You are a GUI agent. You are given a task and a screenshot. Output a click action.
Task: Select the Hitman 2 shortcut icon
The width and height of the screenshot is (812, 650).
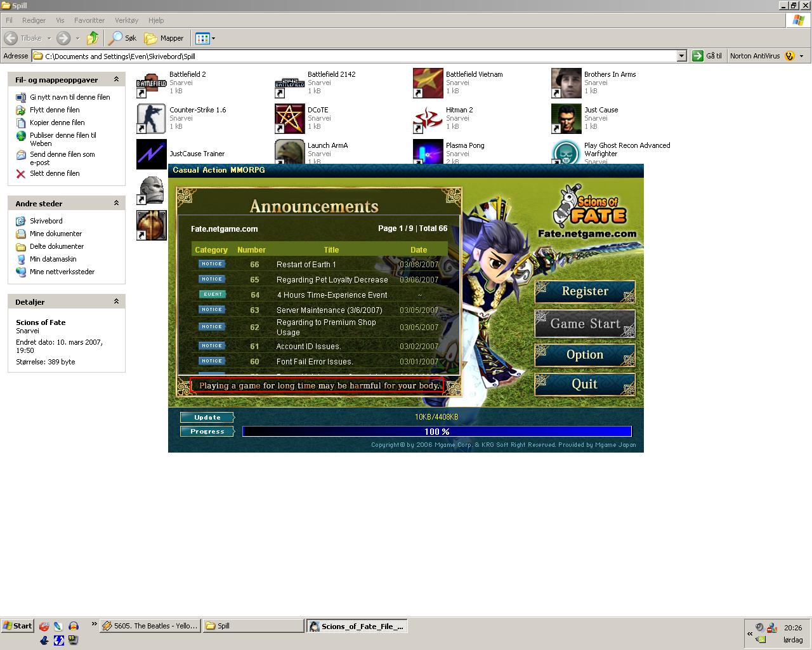[428, 119]
